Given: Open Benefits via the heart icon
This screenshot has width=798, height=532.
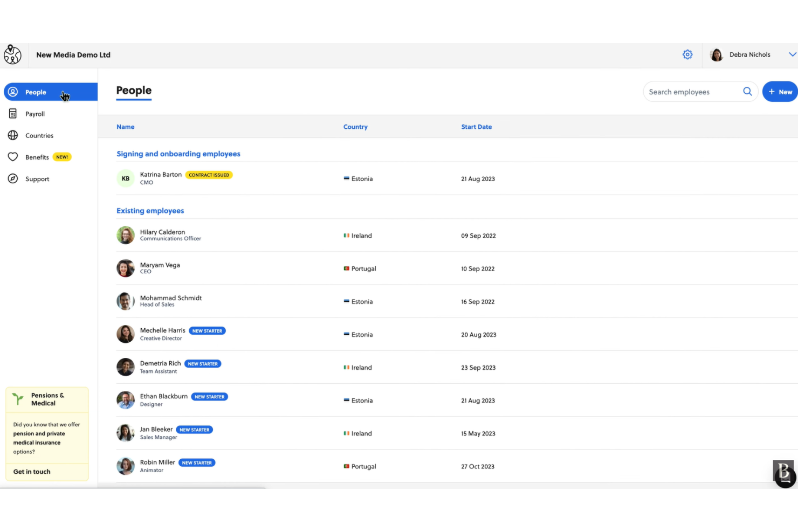Looking at the screenshot, I should coord(13,157).
